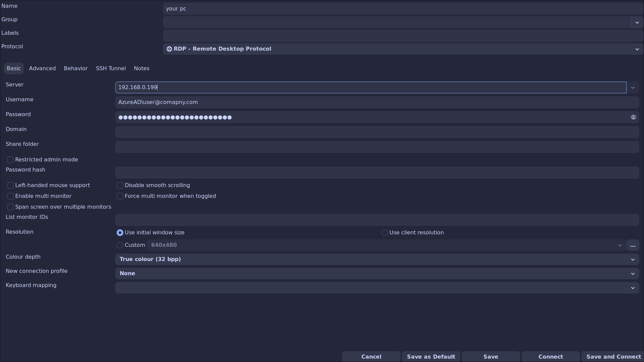
Task: Click the Server address field
Action: pyautogui.click(x=371, y=87)
